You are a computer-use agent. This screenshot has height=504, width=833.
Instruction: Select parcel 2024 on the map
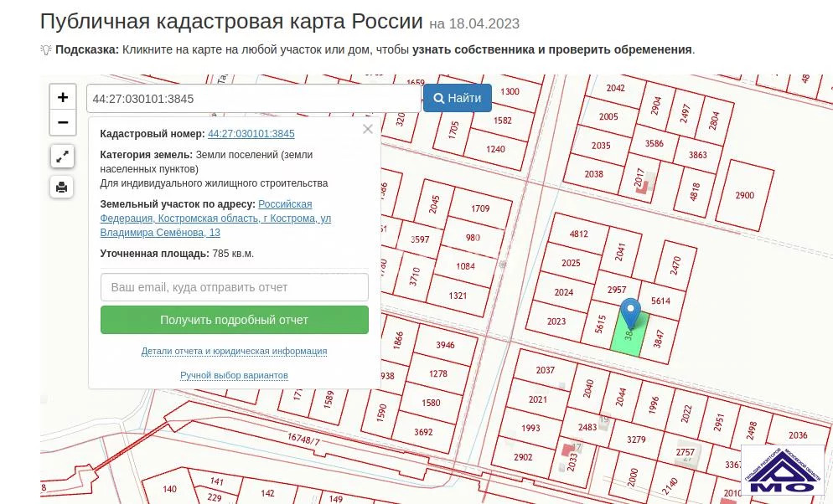click(x=564, y=292)
